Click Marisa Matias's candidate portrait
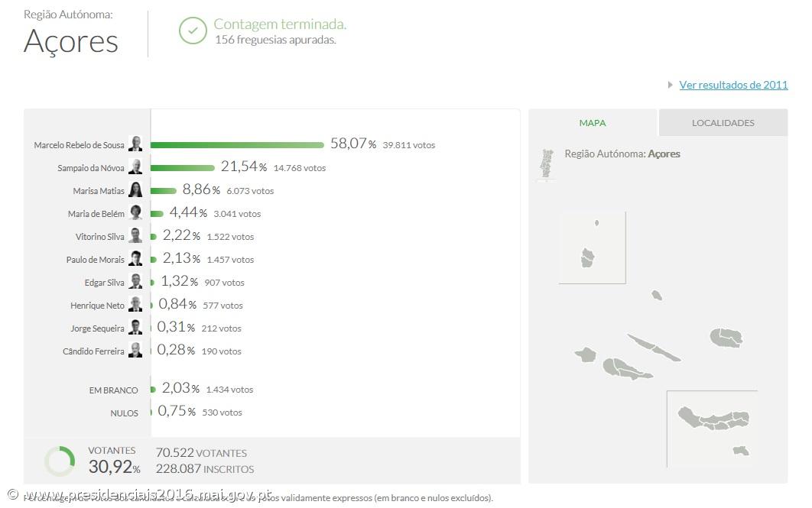812x508 pixels. [x=135, y=189]
